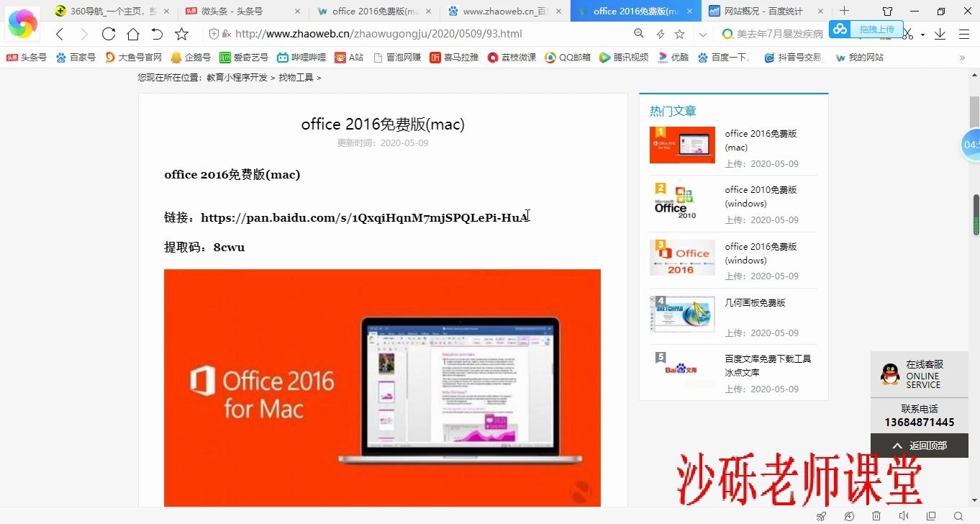Click the download manager arrow icon
Image resolution: width=980 pixels, height=524 pixels.
[940, 35]
